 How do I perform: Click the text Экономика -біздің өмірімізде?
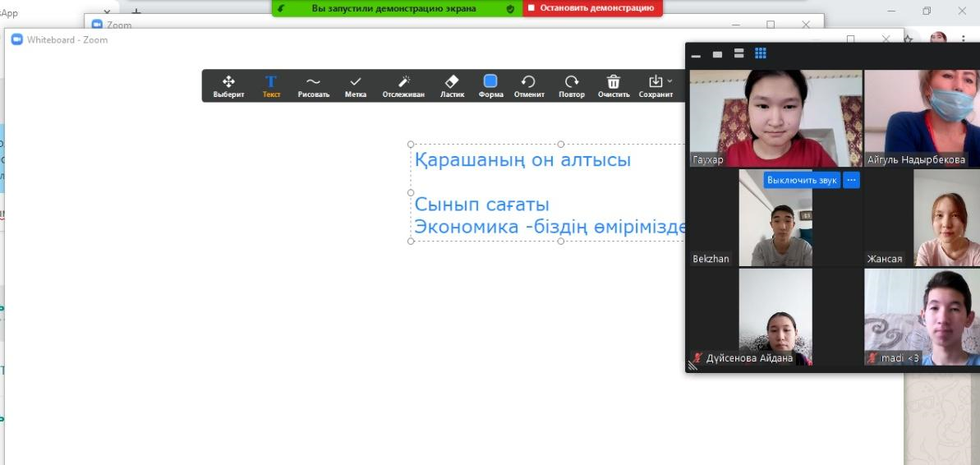pos(550,226)
